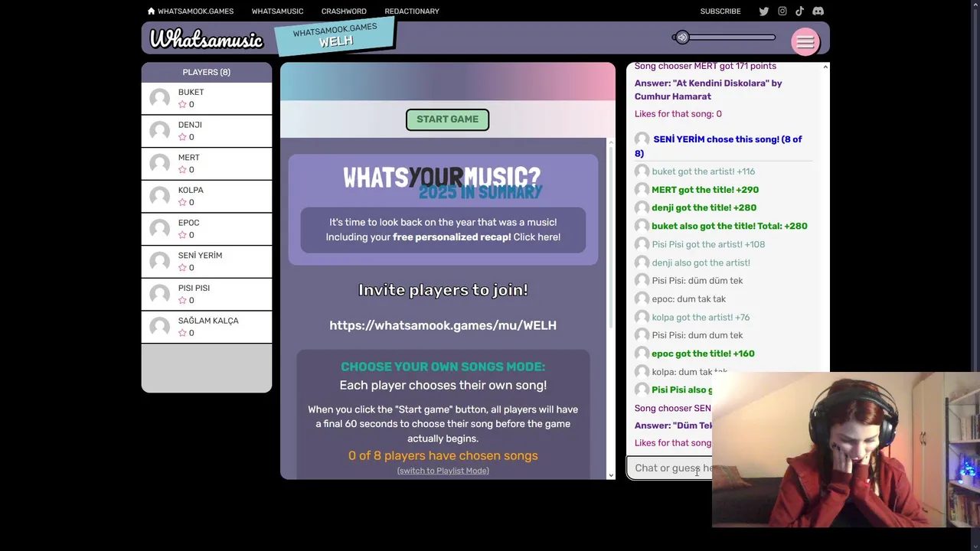Click the PLAYERS (8) header
980x551 pixels.
coord(206,72)
